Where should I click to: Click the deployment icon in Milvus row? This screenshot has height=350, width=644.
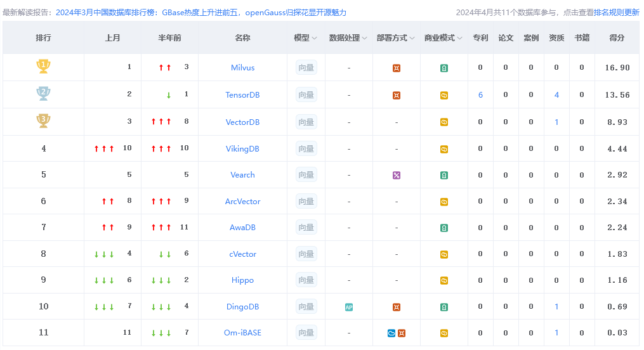pos(397,68)
